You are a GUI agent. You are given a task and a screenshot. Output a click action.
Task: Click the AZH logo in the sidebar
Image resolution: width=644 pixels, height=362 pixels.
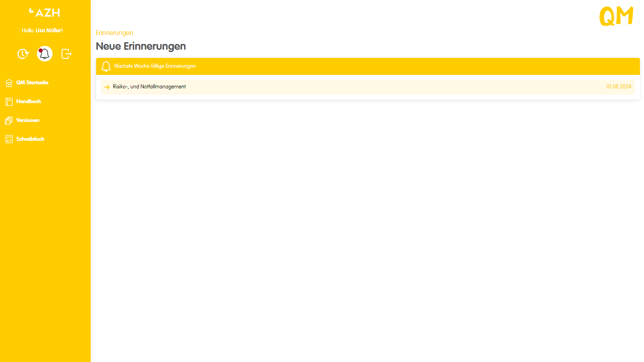point(44,13)
